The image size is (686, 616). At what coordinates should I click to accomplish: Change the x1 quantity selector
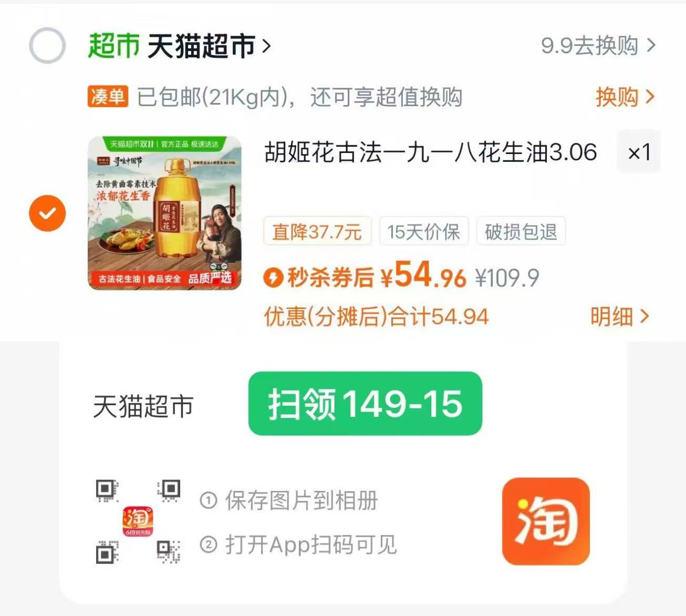638,152
